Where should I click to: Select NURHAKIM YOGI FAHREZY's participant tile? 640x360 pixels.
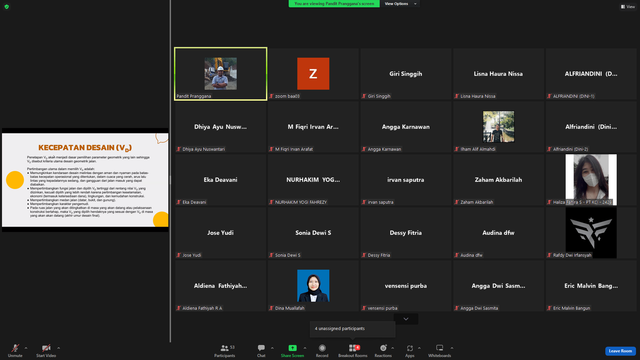pyautogui.click(x=313, y=180)
